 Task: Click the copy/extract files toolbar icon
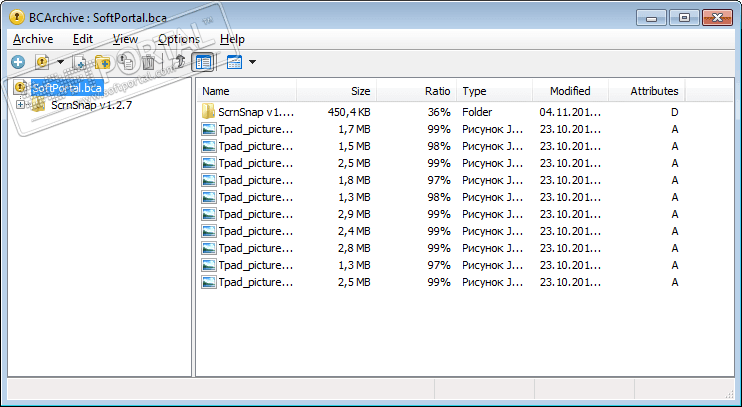pyautogui.click(x=125, y=62)
